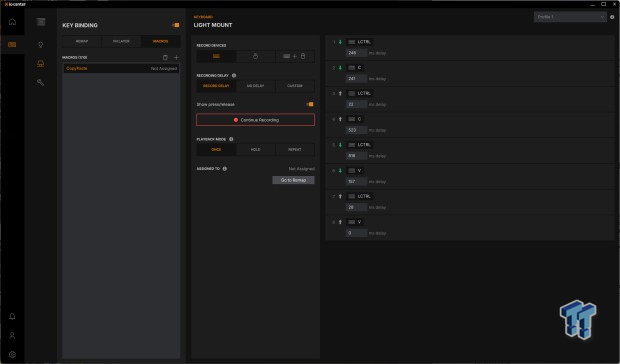Set playback mode to Repeat
620x364 pixels.
pyautogui.click(x=295, y=149)
